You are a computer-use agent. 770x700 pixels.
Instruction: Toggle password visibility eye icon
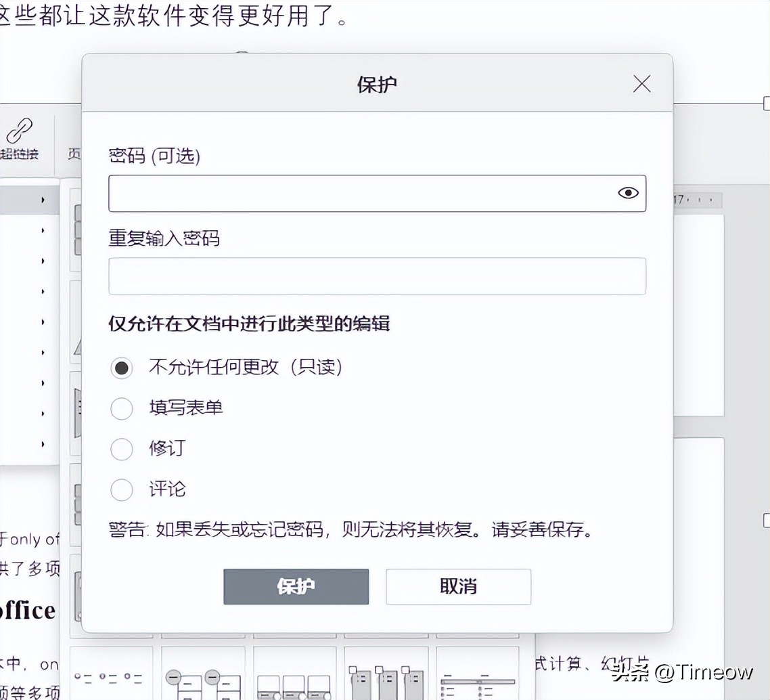click(628, 193)
